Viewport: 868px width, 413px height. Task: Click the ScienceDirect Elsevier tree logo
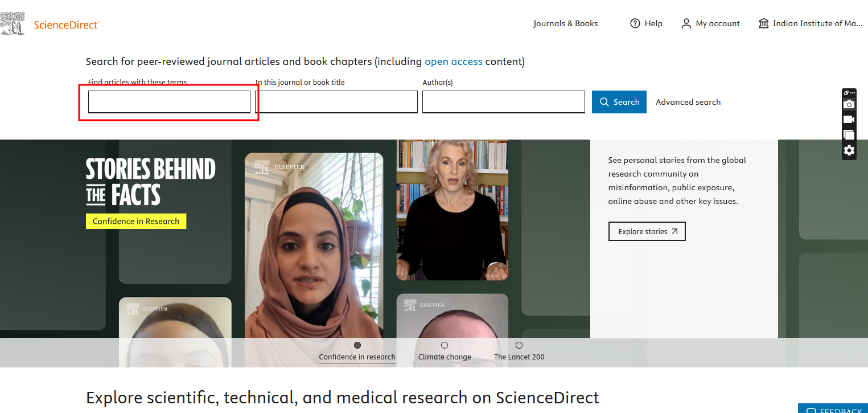pos(13,24)
